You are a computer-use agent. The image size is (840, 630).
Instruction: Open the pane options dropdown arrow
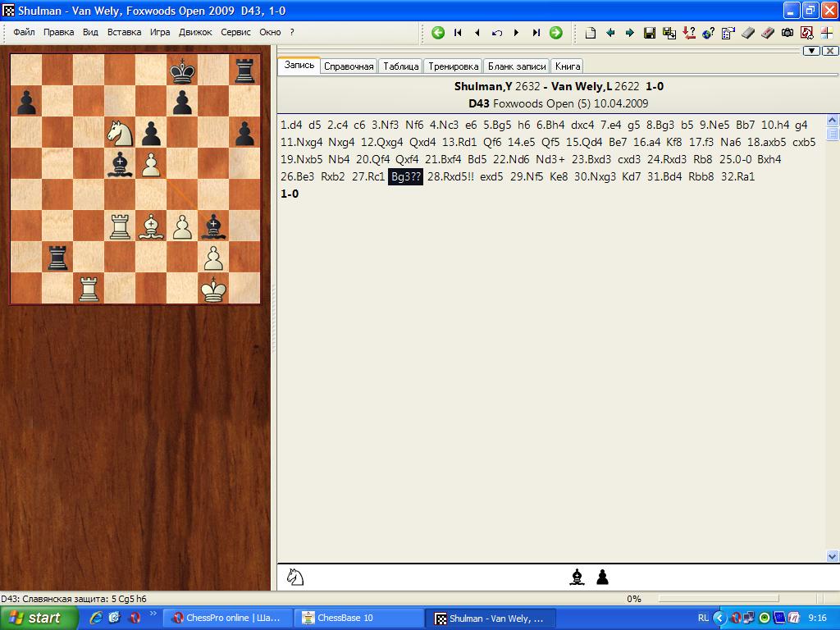811,51
